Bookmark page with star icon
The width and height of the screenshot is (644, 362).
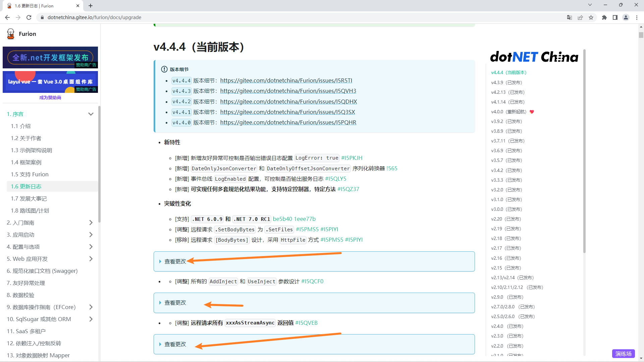click(x=591, y=17)
